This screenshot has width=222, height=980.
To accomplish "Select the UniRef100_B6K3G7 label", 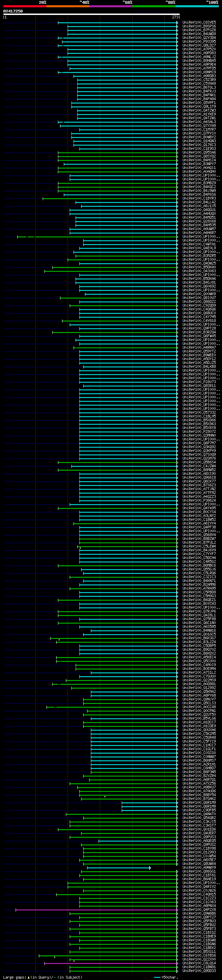I will pyautogui.click(x=199, y=638).
